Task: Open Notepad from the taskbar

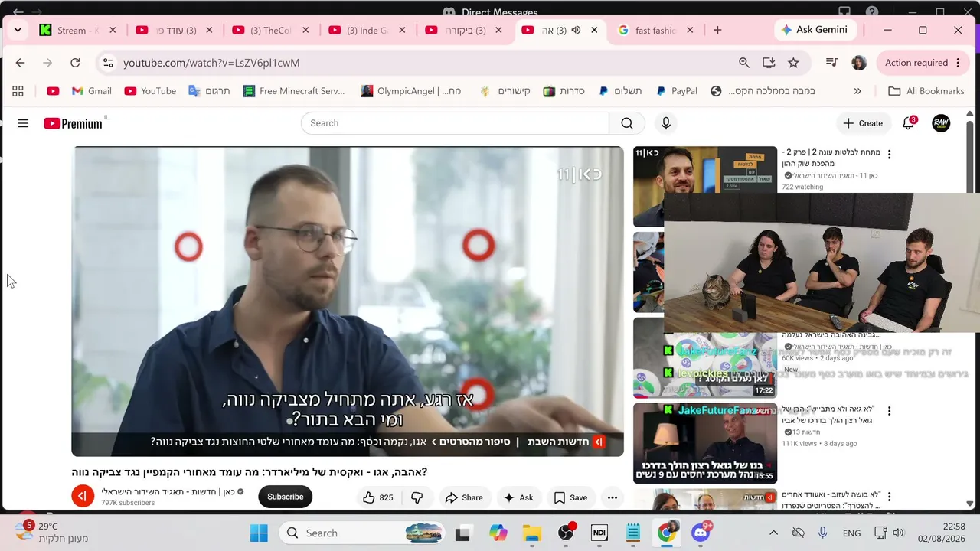Action: tap(632, 533)
